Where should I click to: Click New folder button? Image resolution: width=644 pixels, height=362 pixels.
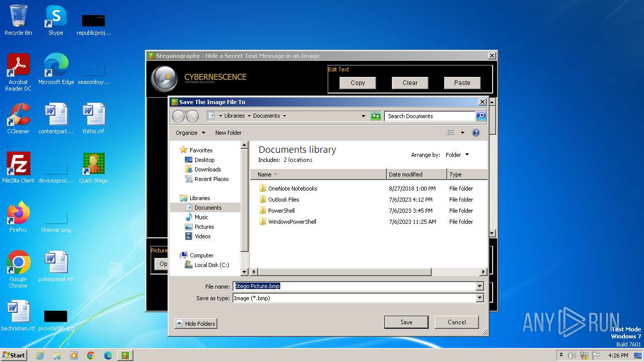pos(228,133)
